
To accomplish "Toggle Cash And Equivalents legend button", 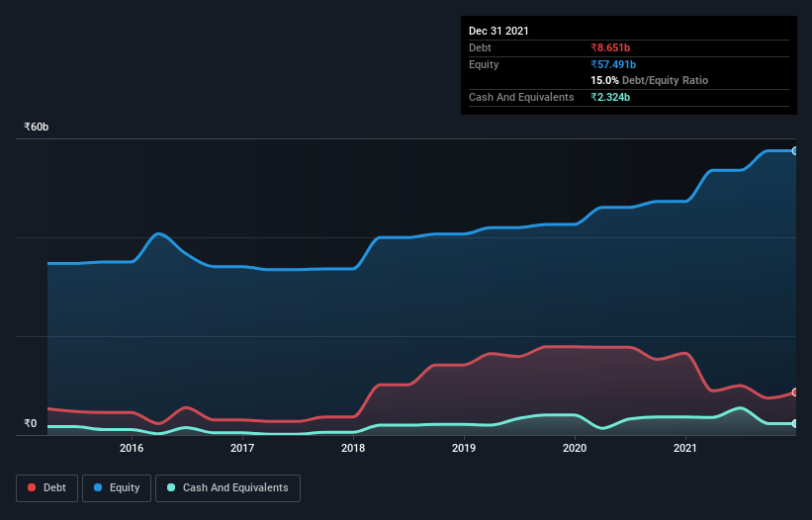I will click(227, 488).
